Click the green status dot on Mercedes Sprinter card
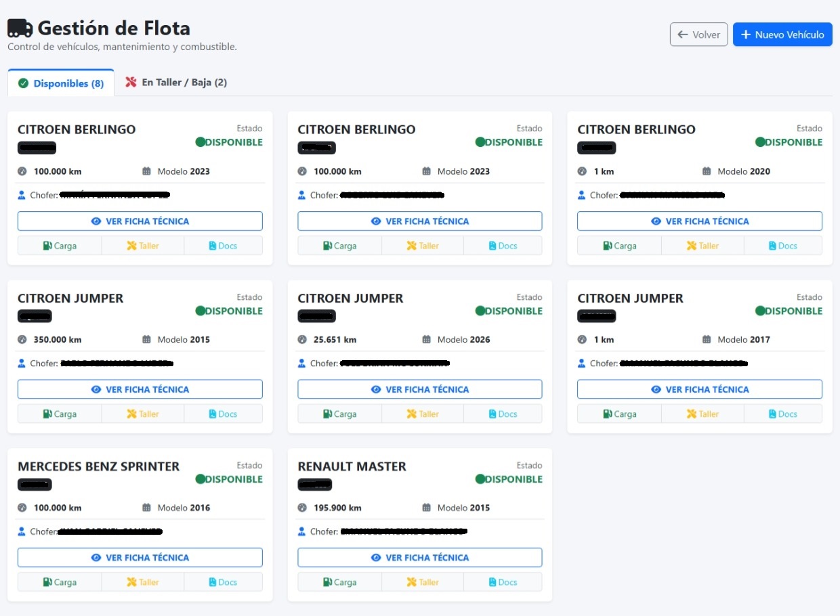The height and width of the screenshot is (616, 840). (x=201, y=479)
